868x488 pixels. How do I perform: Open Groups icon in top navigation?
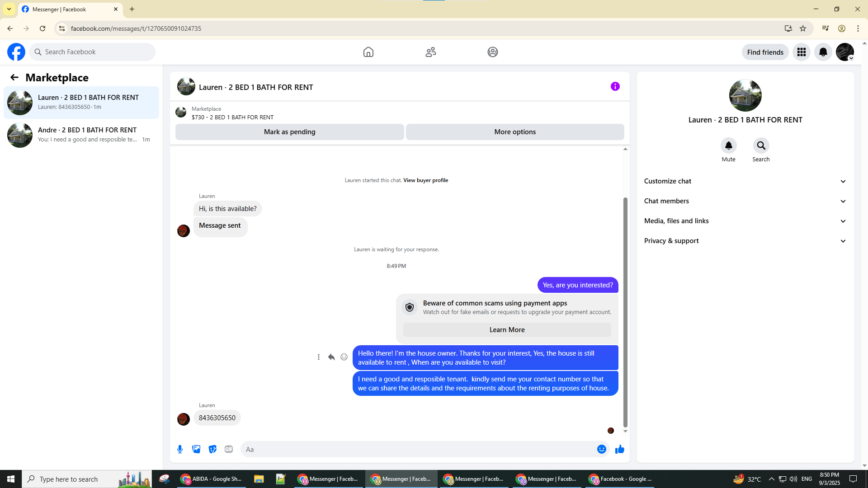click(x=493, y=52)
